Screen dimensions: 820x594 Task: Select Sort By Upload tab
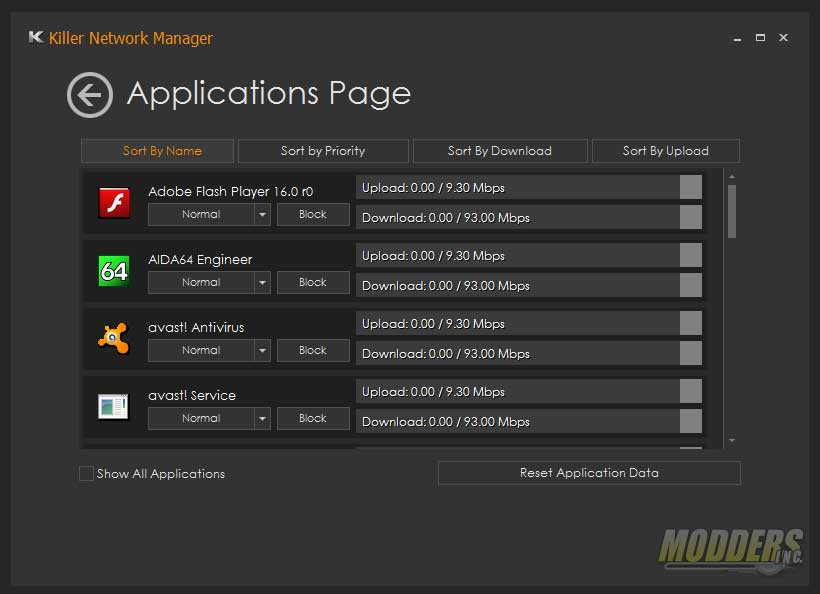[x=666, y=151]
